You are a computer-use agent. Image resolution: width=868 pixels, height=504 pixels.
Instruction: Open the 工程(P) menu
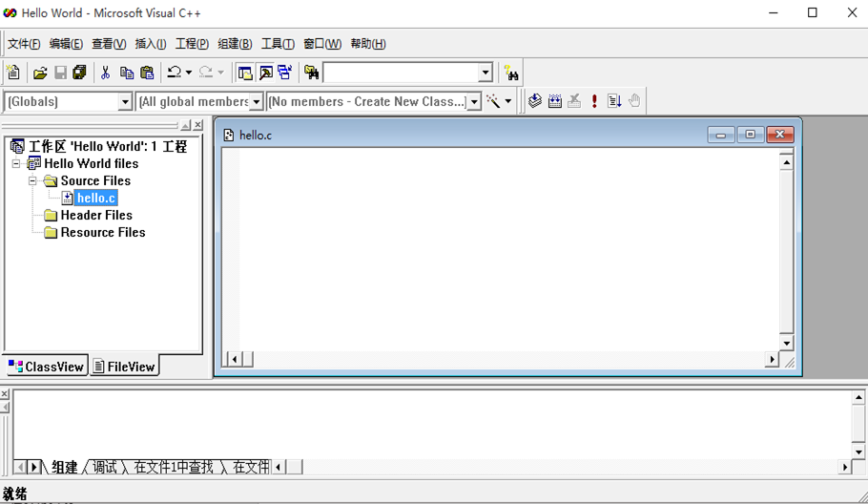192,44
